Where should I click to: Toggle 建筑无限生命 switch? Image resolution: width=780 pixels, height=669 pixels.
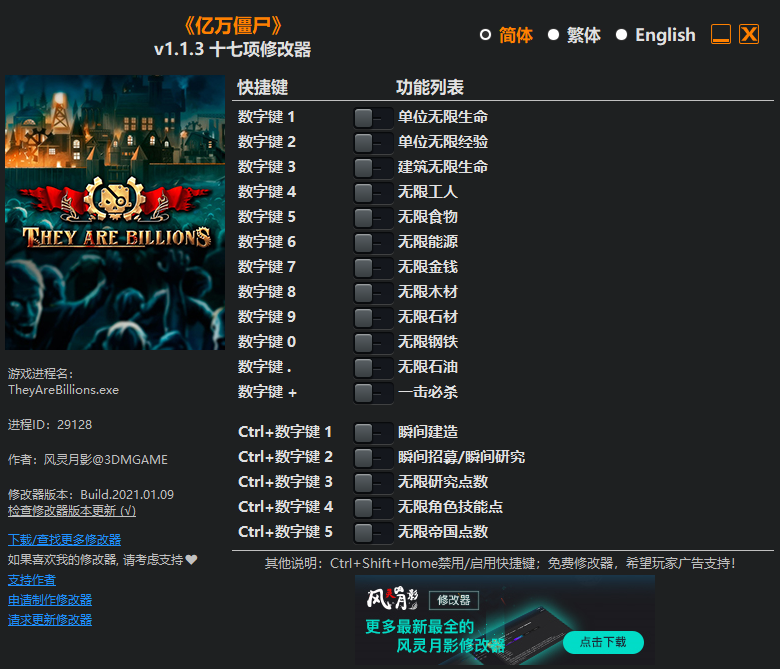[373, 168]
